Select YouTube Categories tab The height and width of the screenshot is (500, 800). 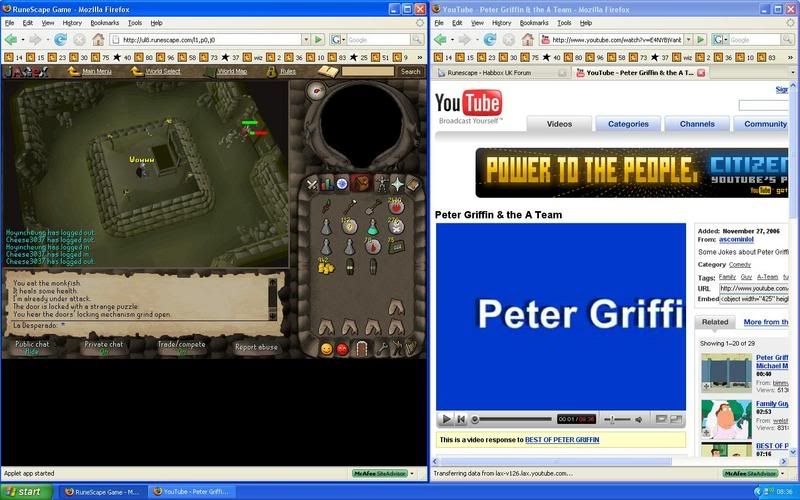[628, 124]
